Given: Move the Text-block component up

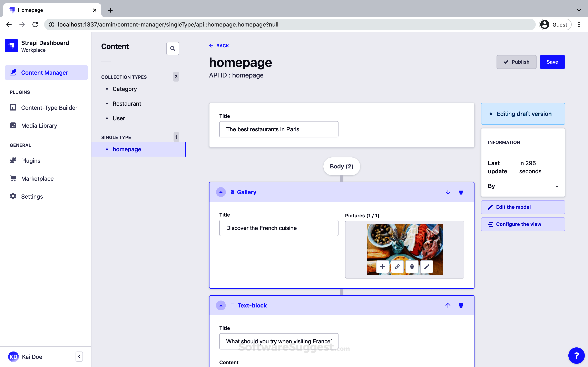Looking at the screenshot, I should tap(448, 305).
